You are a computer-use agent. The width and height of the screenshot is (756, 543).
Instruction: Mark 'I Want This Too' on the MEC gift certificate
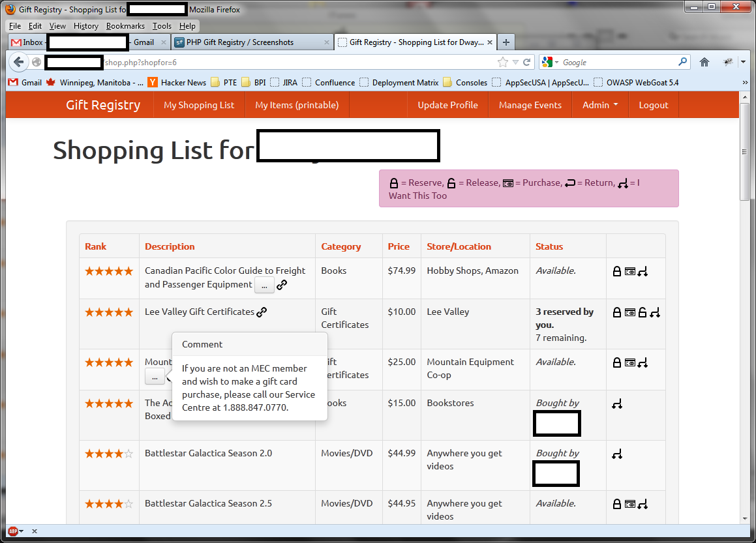pos(643,362)
